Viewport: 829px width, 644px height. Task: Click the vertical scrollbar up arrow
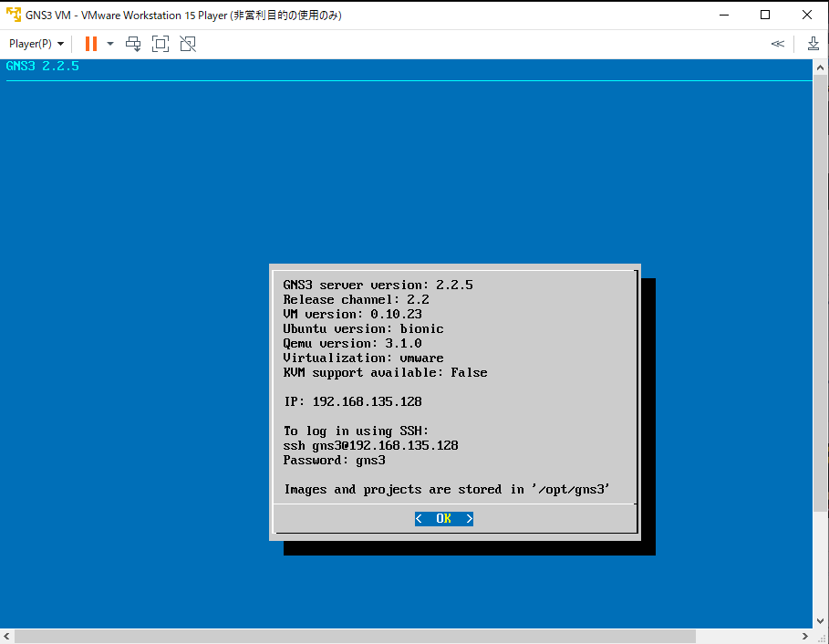820,68
